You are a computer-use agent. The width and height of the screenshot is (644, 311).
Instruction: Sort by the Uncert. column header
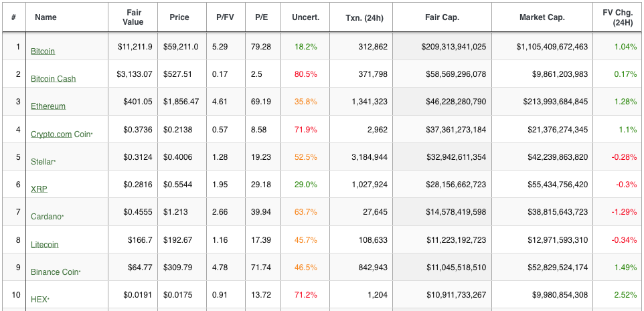[x=305, y=17]
